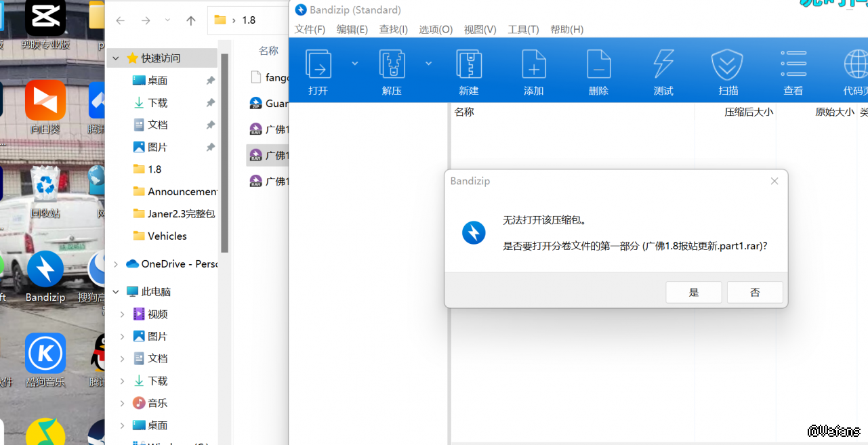The height and width of the screenshot is (445, 868).
Task: Expand the 视频 node under 此电脑
Action: point(122,314)
